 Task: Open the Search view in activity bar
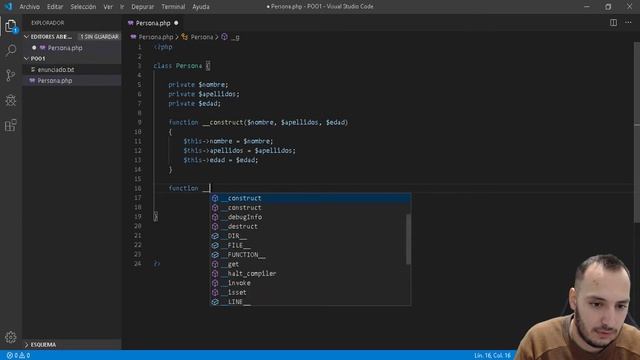point(11,51)
